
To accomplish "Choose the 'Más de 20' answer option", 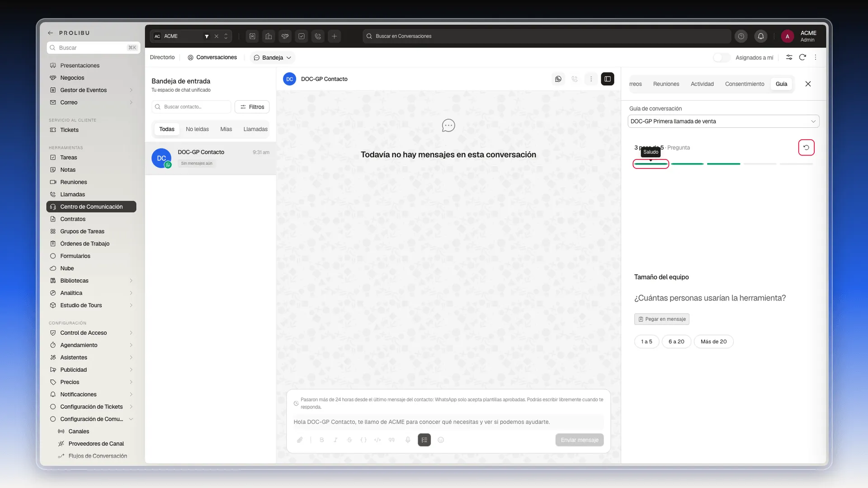I will click(x=713, y=342).
